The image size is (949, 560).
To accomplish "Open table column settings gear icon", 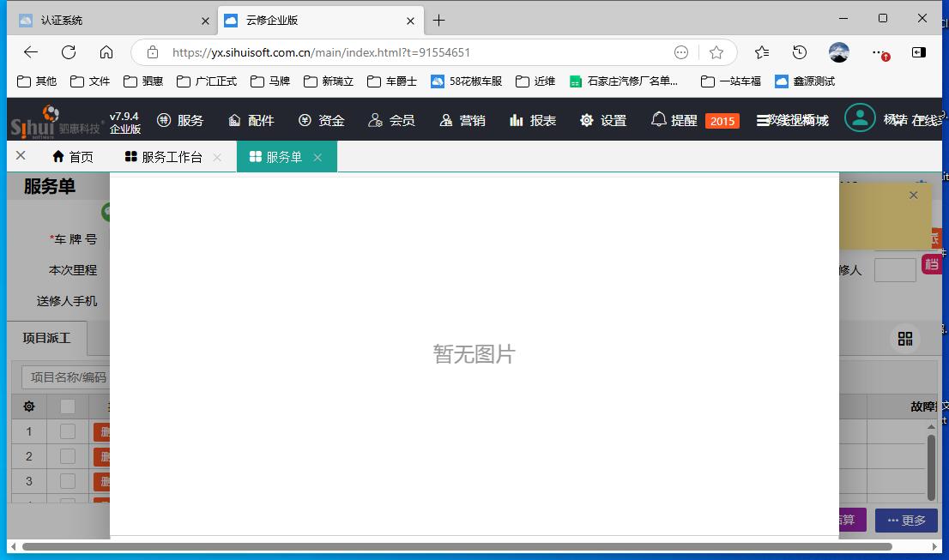I will [29, 406].
